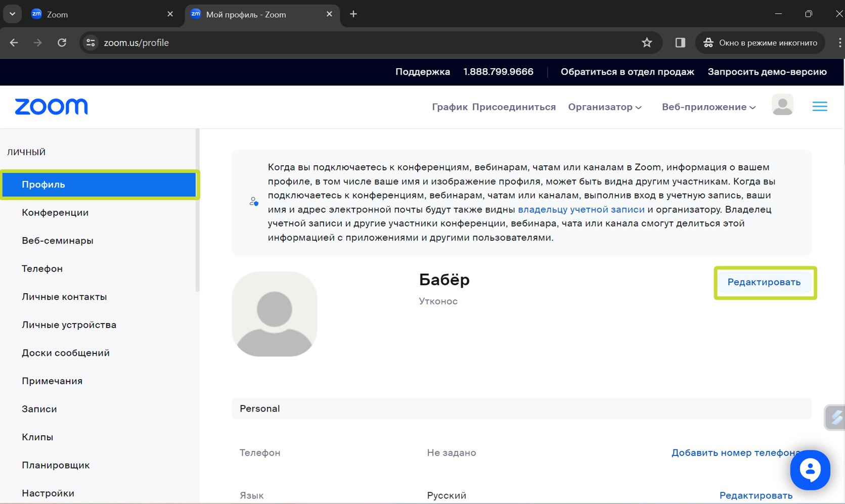
Task: Expand the Организатор dropdown
Action: click(605, 107)
